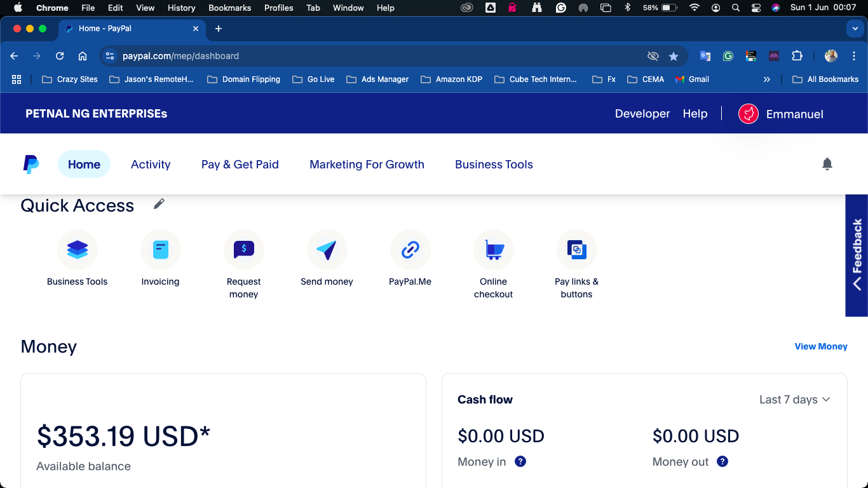This screenshot has width=868, height=488.
Task: Open notifications bell icon
Action: (827, 164)
